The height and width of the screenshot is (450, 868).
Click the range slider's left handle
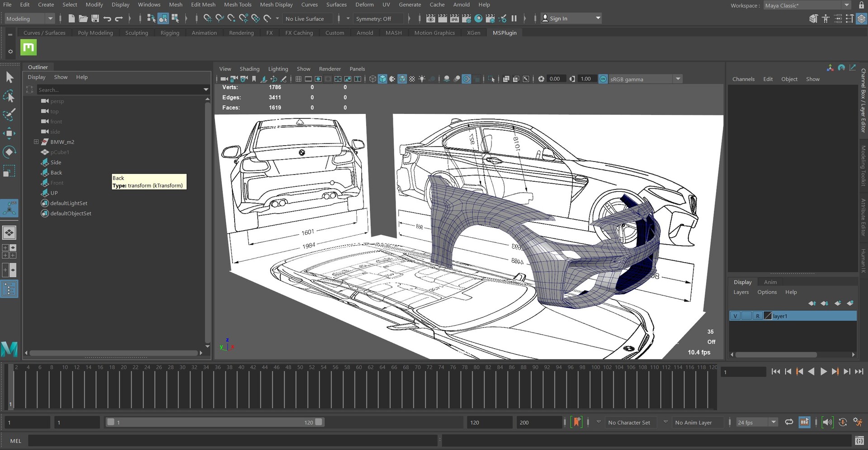(111, 422)
